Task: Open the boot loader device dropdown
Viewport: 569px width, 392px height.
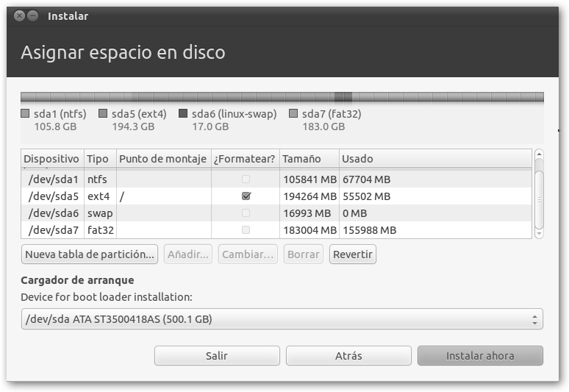Action: 282,319
